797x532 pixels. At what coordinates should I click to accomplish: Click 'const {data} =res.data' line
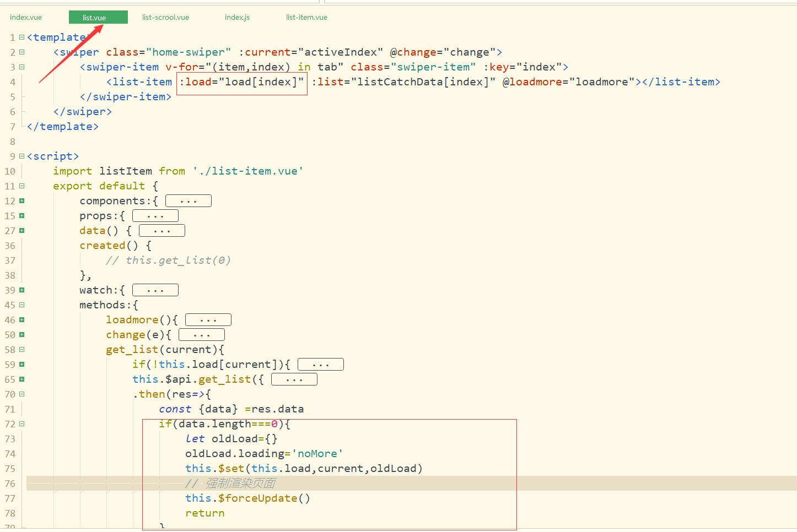[231, 409]
